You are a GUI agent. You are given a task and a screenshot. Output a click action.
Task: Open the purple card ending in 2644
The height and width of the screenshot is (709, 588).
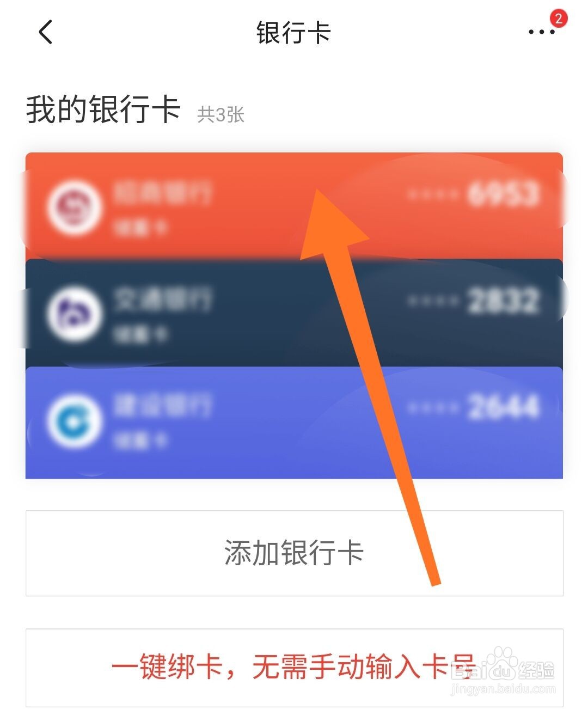coord(294,423)
